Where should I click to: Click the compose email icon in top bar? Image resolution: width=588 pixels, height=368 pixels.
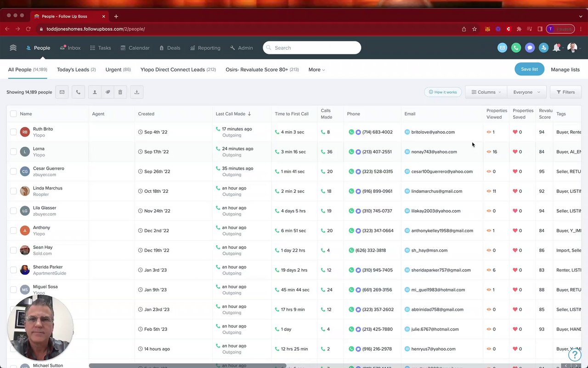[x=502, y=48]
